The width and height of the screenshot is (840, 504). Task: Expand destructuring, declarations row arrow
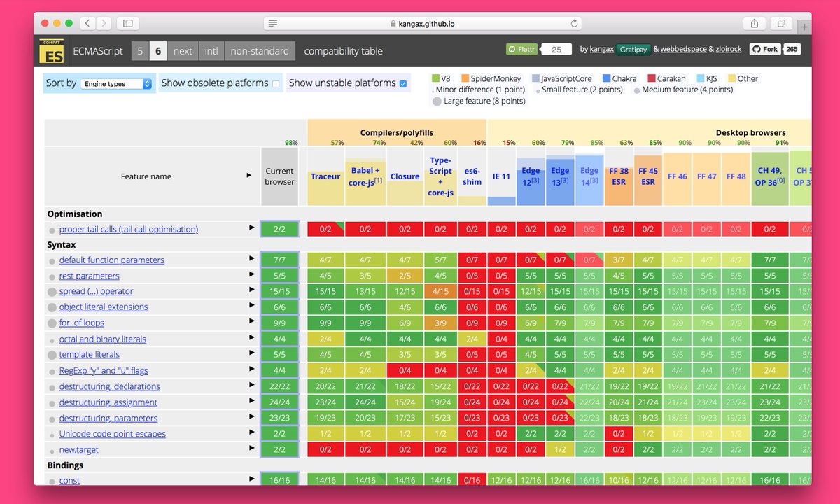click(x=252, y=385)
